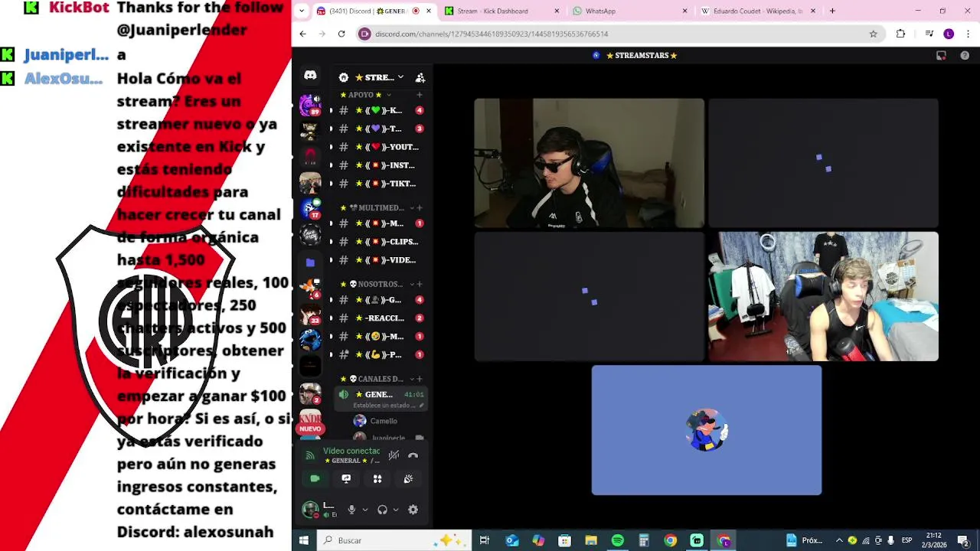Mute microphone in user panel
The width and height of the screenshot is (980, 551).
[x=351, y=510]
